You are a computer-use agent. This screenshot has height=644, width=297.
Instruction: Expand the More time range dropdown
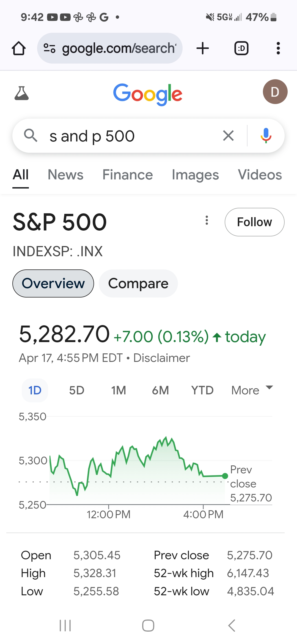pos(252,390)
